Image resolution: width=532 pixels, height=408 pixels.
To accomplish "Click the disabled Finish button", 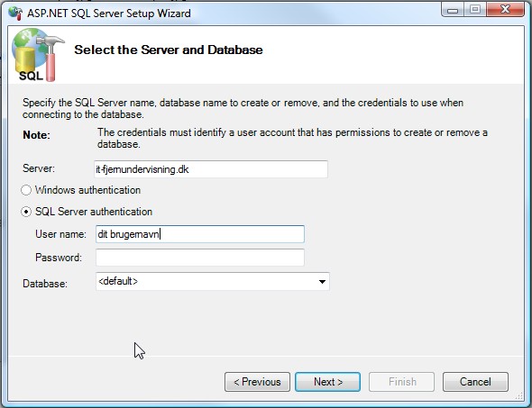I will pos(402,382).
